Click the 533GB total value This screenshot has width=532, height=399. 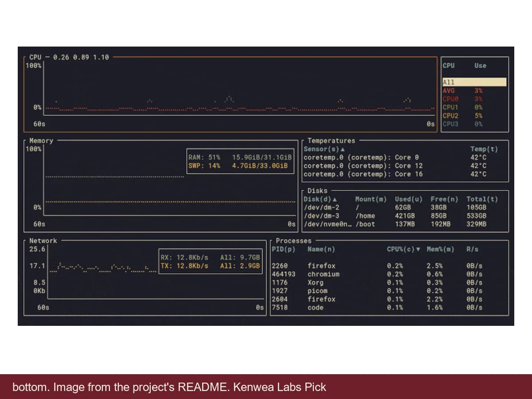coord(477,216)
